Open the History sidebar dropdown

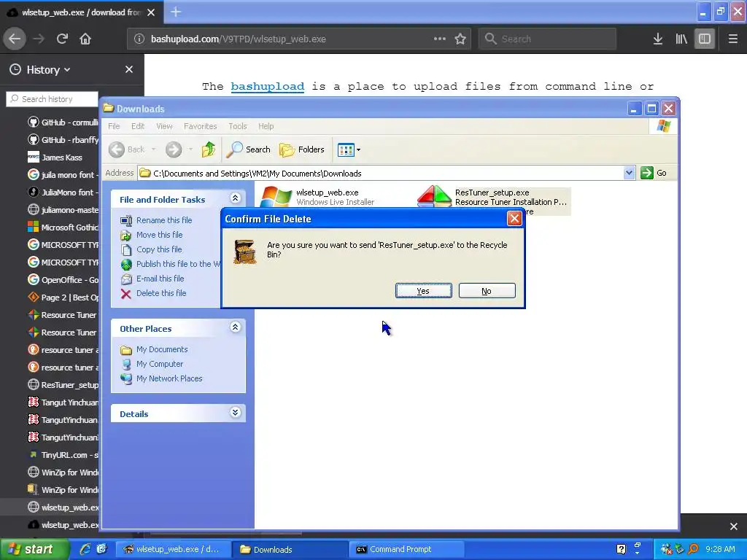(41, 69)
